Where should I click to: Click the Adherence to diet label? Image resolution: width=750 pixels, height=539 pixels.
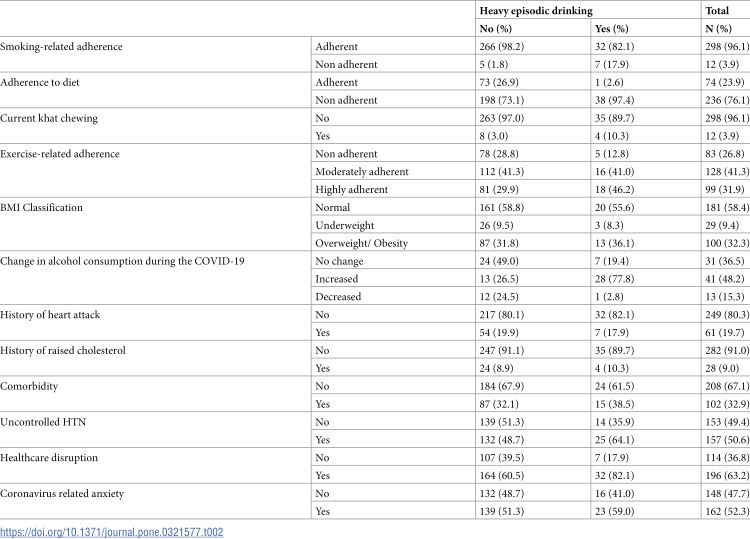click(40, 82)
